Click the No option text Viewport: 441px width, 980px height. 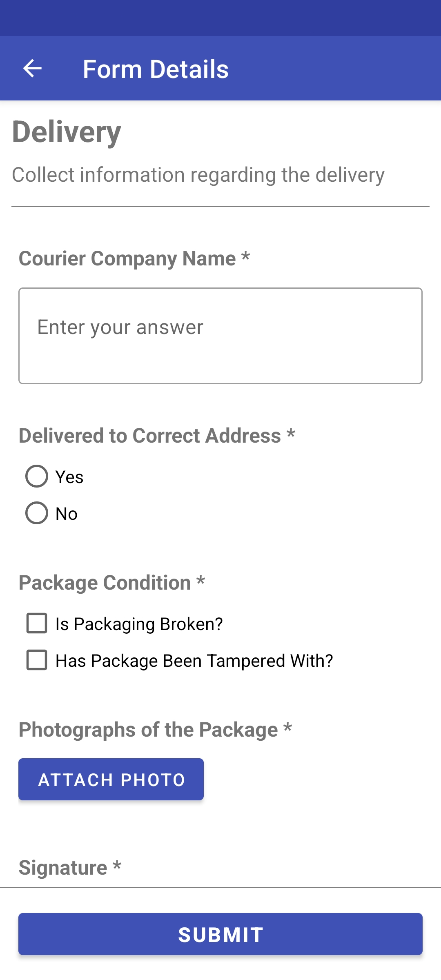coord(67,514)
